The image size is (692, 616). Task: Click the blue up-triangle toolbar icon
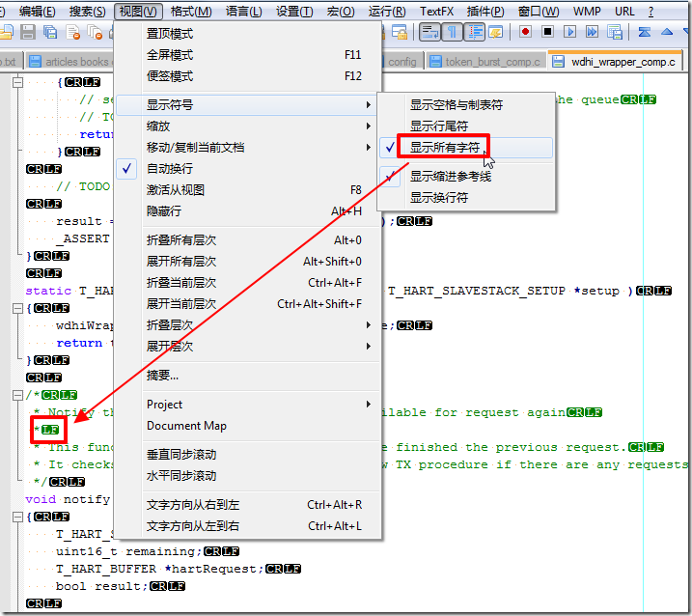click(x=667, y=32)
